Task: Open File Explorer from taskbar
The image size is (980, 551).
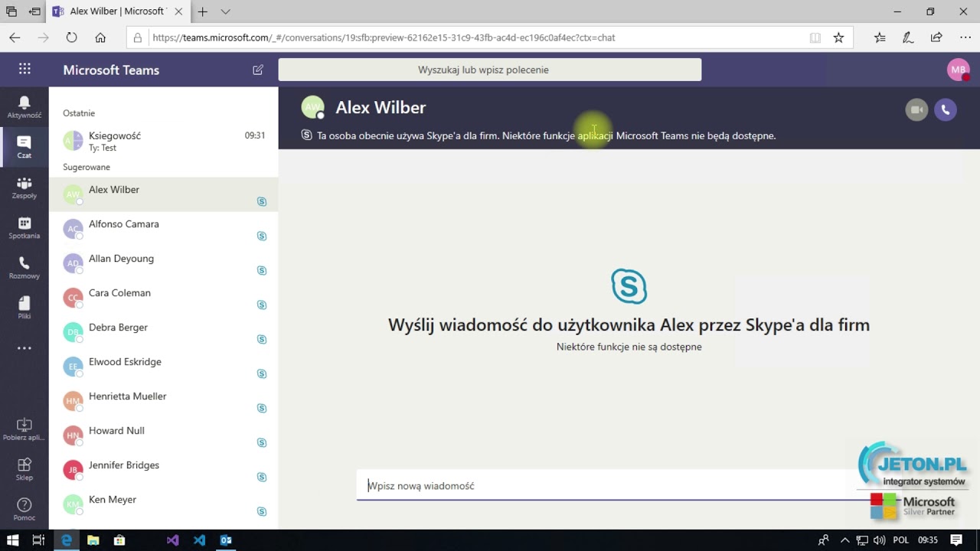Action: [x=93, y=540]
